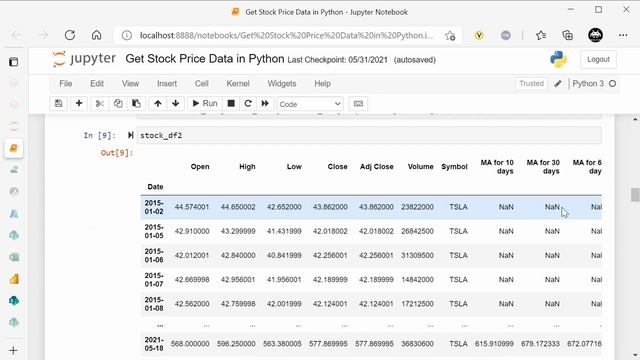
Task: Click the run-cell marker beside In [9]
Action: 130,135
